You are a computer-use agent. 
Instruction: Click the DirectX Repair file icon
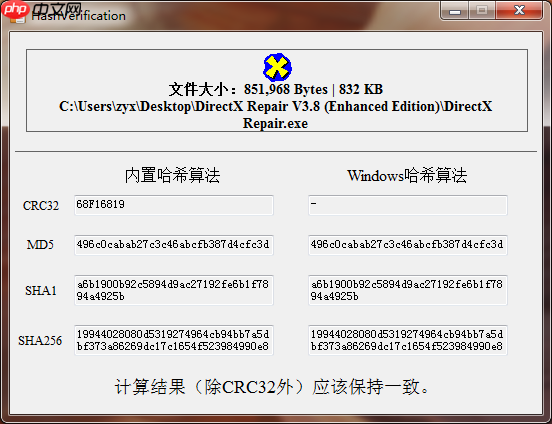point(277,67)
